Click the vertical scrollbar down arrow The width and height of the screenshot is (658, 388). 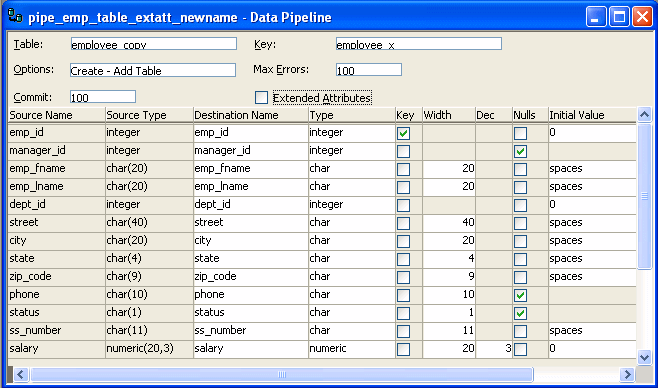pos(644,357)
